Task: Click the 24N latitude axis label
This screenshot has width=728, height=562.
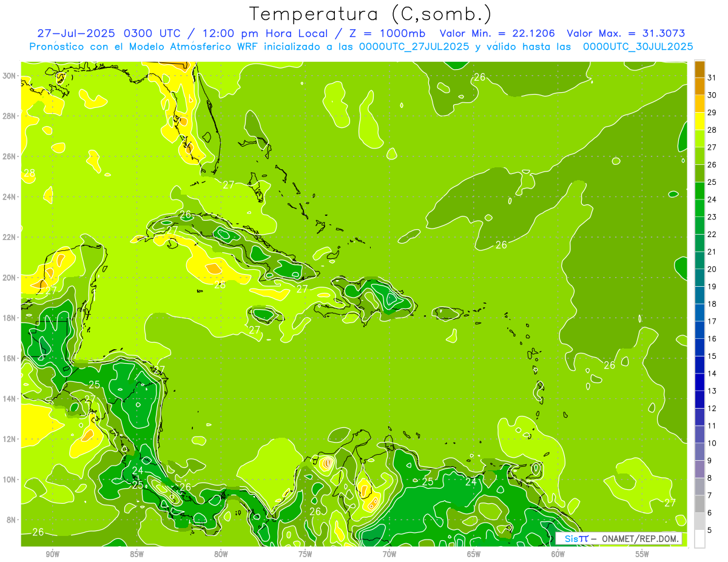Action: tap(8, 197)
